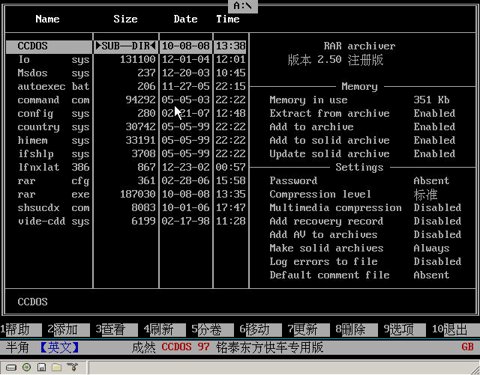The width and height of the screenshot is (480, 375).
Task: Click the Extract from archive row
Action: click(362, 114)
